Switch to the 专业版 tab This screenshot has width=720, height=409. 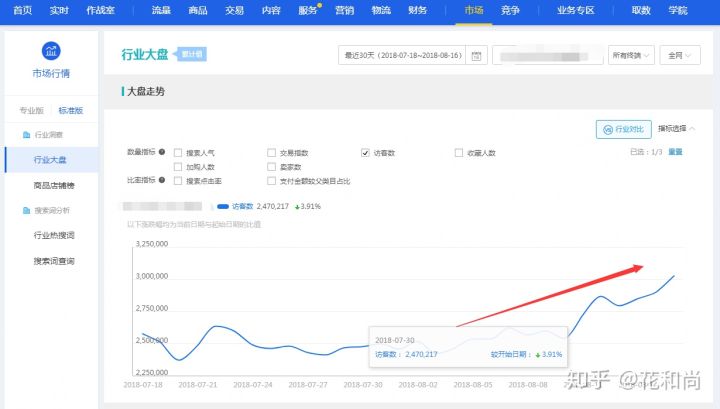tap(32, 110)
